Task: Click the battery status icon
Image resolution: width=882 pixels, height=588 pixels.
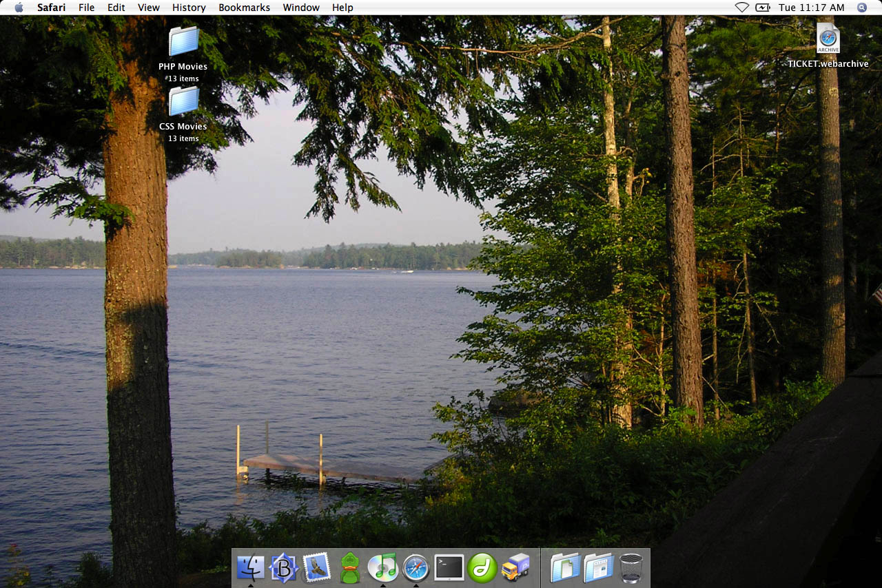Action: [x=763, y=8]
